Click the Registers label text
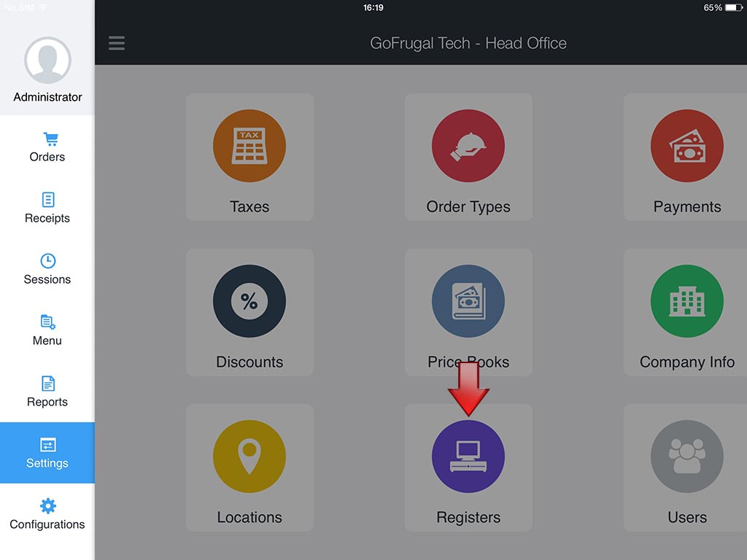 pyautogui.click(x=468, y=518)
